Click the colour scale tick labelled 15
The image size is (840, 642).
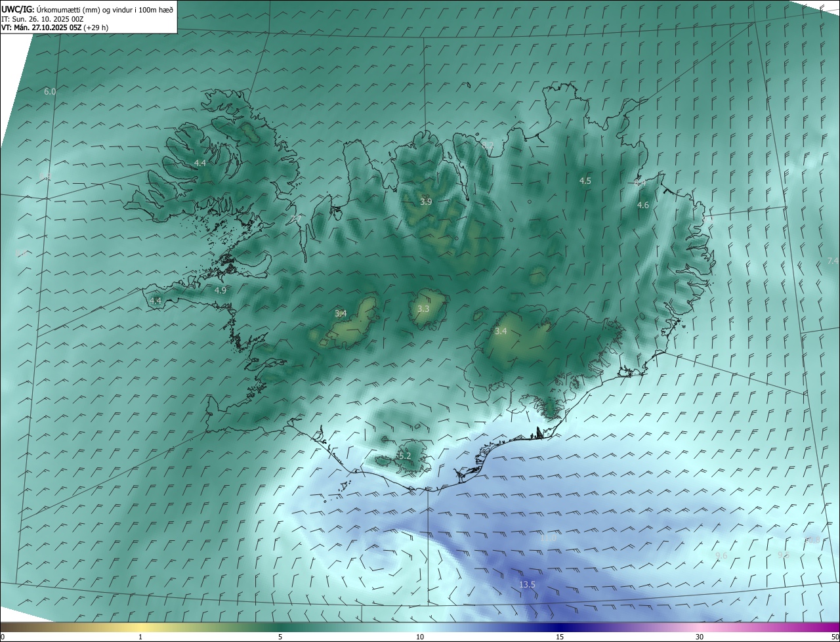560,637
